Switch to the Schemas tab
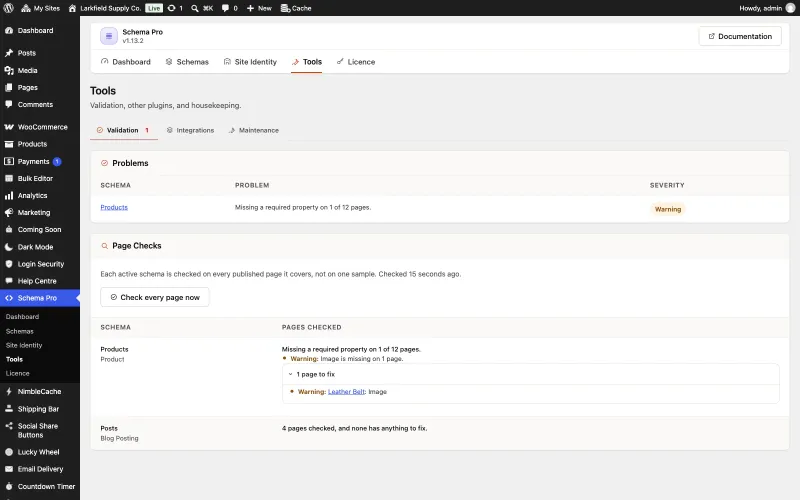This screenshot has height=500, width=800. 187,62
